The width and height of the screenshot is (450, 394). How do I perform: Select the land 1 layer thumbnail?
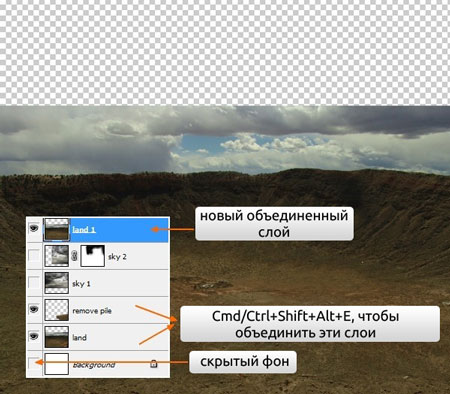(x=57, y=229)
